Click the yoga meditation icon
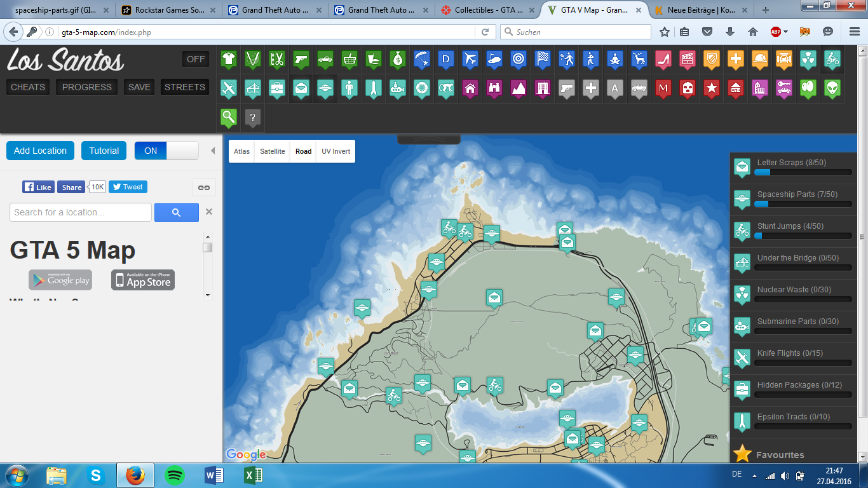This screenshot has width=868, height=488. click(x=614, y=60)
